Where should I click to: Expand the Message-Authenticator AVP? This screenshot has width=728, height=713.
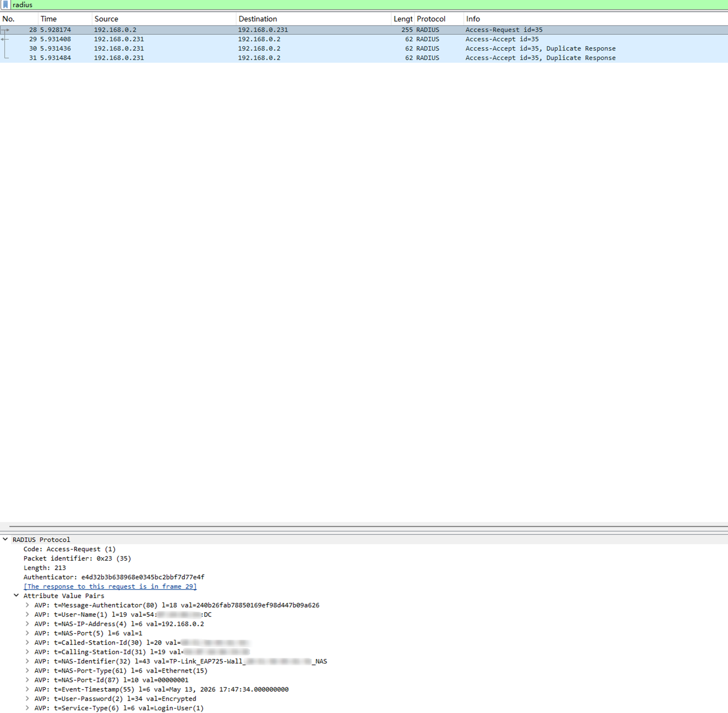click(27, 605)
